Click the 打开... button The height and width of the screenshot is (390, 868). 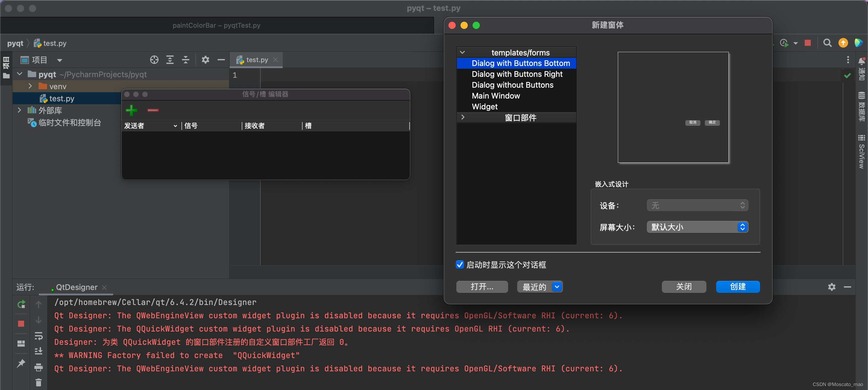pyautogui.click(x=482, y=287)
